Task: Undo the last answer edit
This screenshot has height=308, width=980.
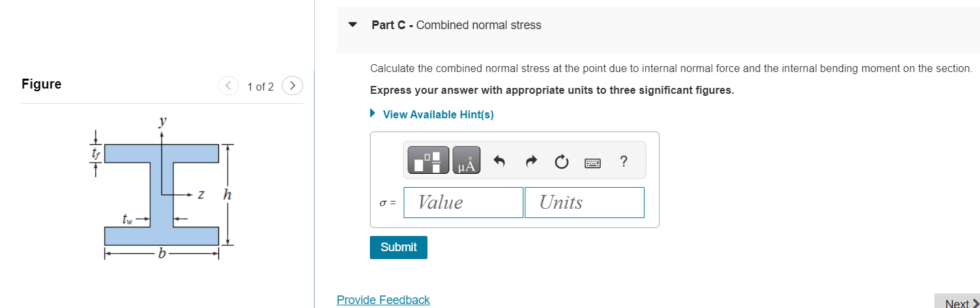Action: coord(500,161)
